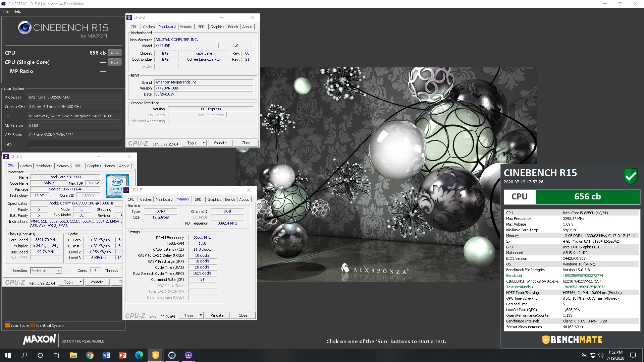Switch to Bench tab in Mainboard window
644x362 pixels.
(233, 27)
